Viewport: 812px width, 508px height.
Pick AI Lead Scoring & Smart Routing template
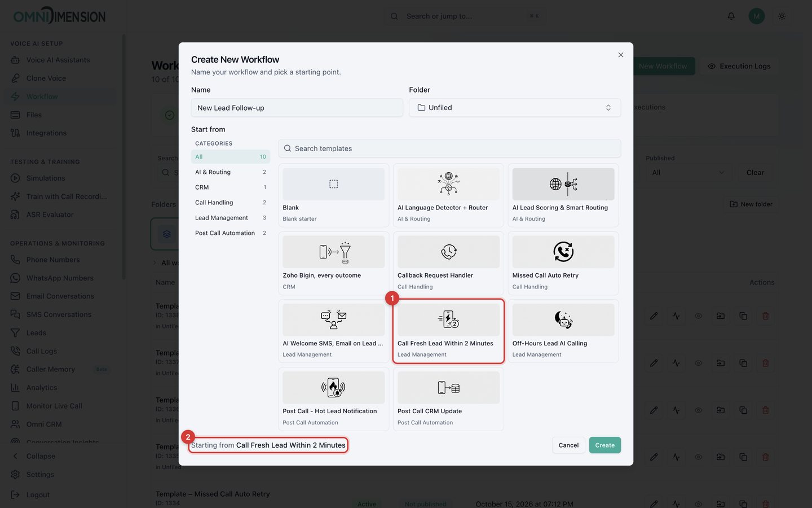coord(563,195)
